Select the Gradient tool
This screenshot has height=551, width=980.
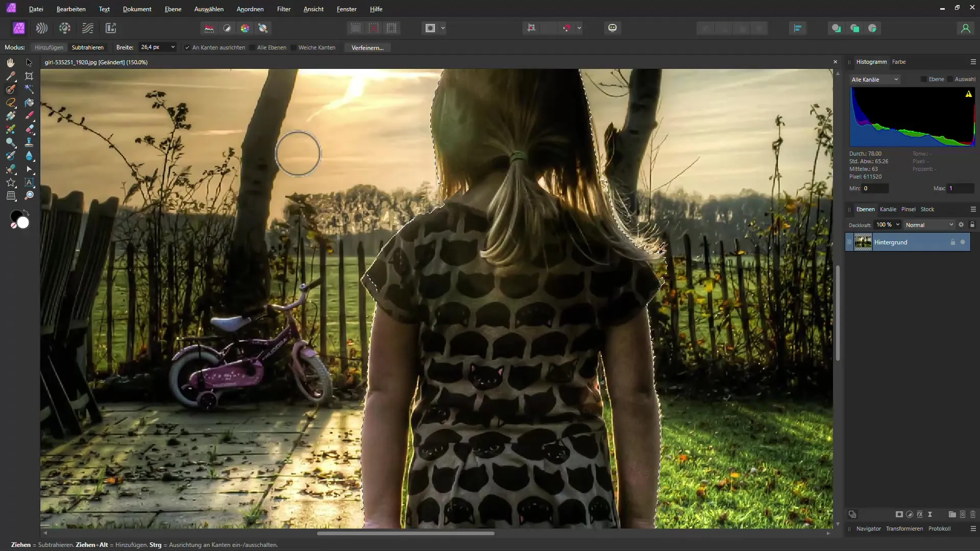pyautogui.click(x=10, y=116)
